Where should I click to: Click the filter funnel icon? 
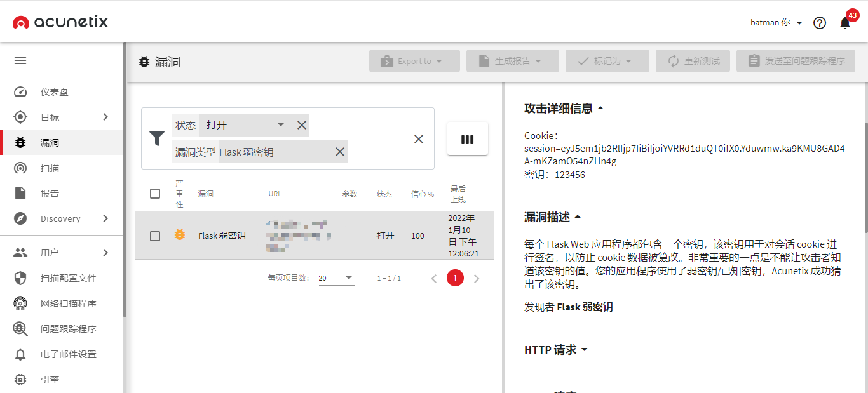(x=157, y=138)
